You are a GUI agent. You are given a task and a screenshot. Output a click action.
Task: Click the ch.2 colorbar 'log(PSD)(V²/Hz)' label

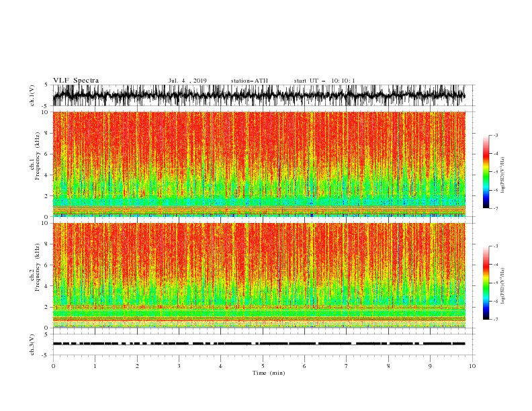[502, 285]
